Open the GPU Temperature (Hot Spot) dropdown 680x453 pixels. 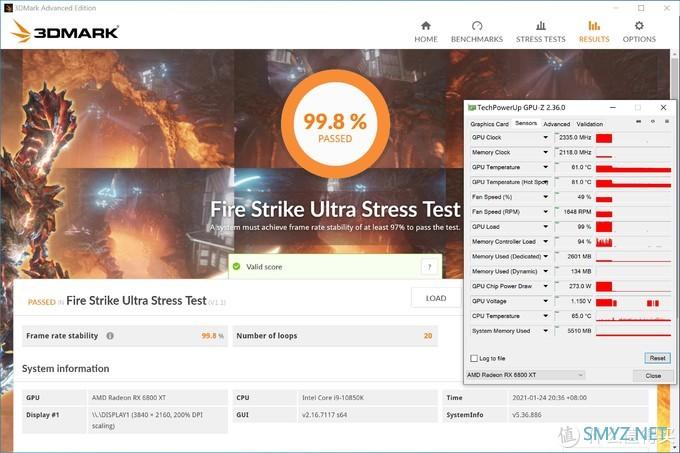click(546, 182)
